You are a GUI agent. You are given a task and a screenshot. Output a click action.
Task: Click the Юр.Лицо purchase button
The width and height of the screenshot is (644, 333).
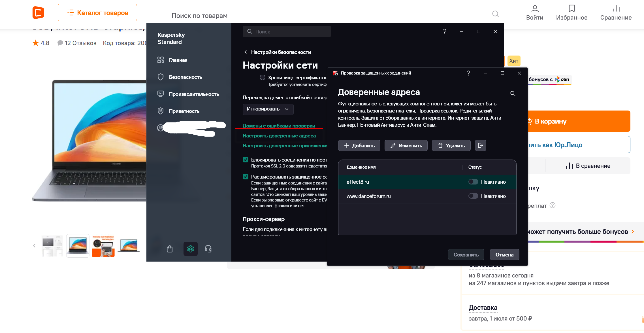(579, 145)
